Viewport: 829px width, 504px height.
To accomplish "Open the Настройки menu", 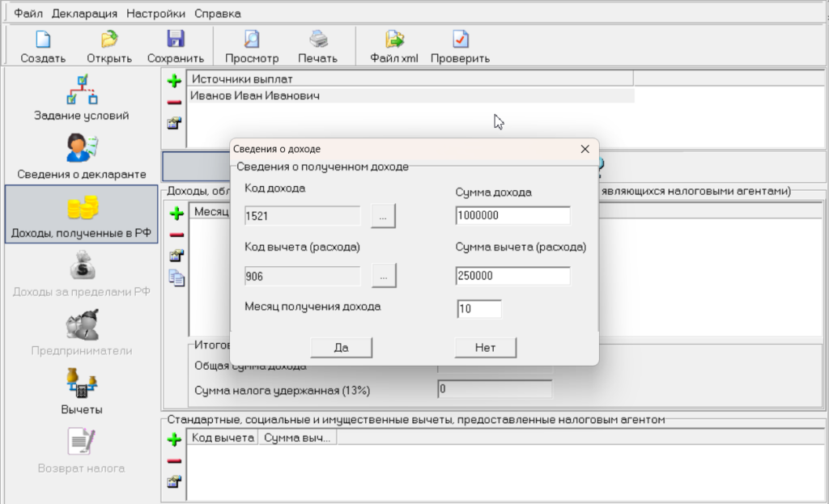I will [x=155, y=14].
